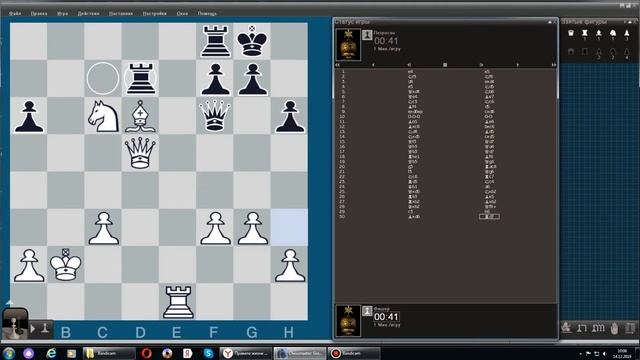The image size is (640, 360).
Task: Click the captured black knight icon
Action: [613, 51]
